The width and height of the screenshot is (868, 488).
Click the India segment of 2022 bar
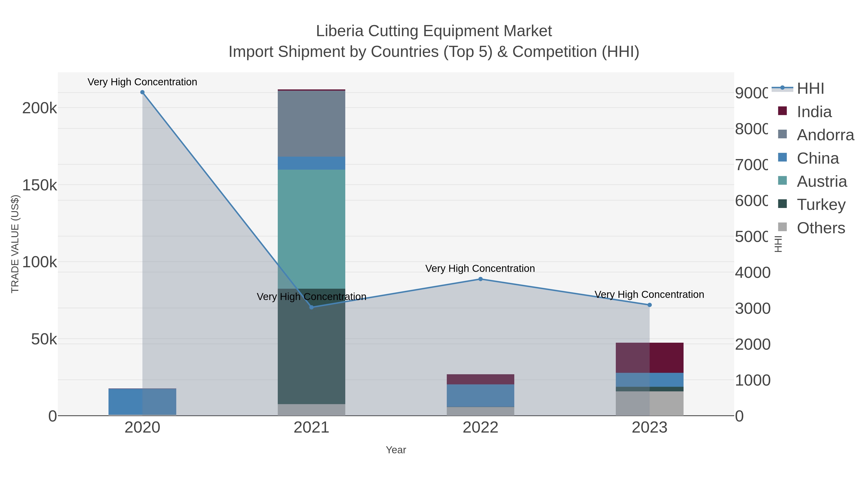(481, 379)
